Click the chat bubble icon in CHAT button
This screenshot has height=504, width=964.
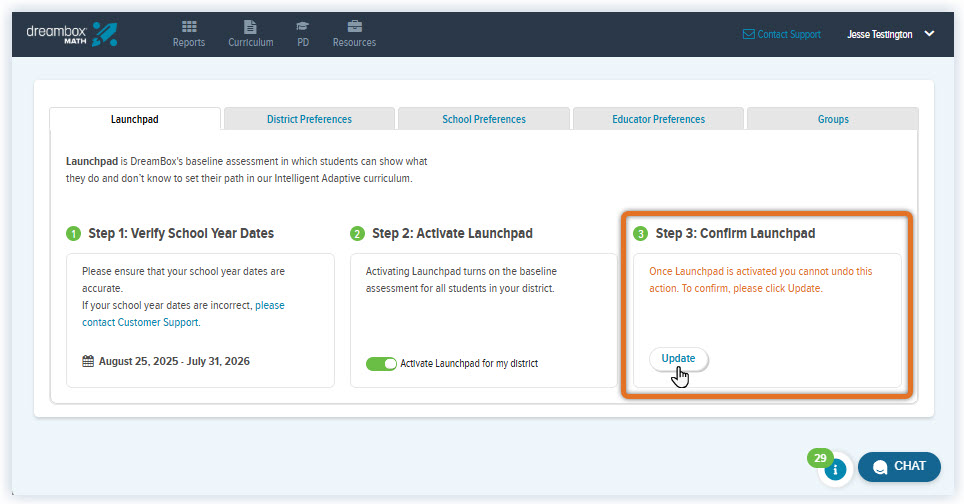click(x=880, y=467)
